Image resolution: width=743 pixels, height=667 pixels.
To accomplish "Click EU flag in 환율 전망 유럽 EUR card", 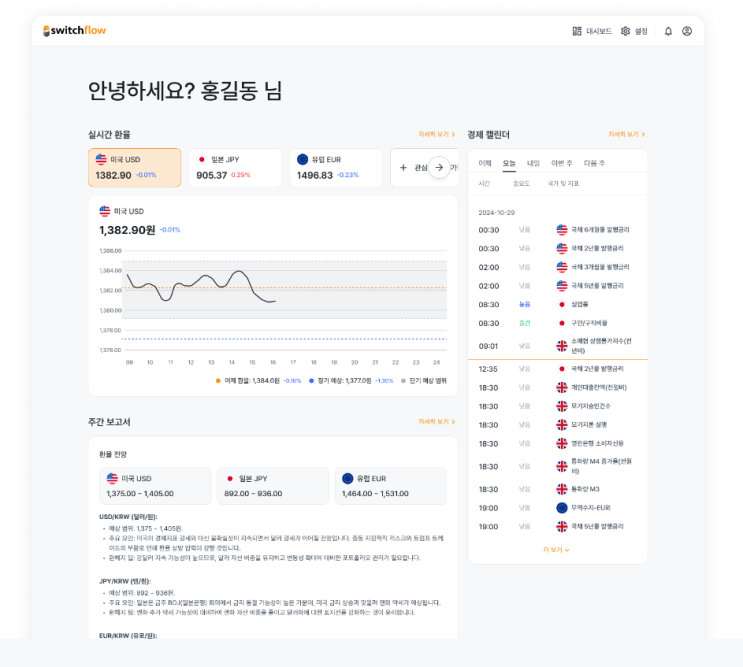I will coord(347,478).
